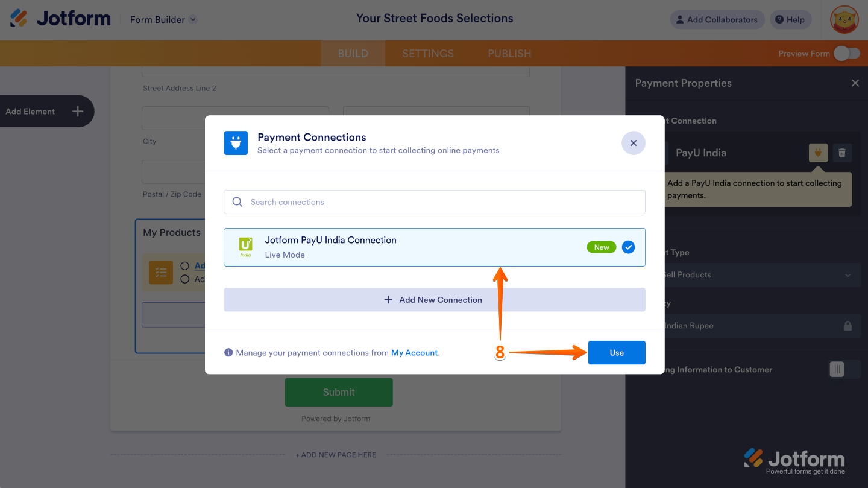Click the search magnifier in Payment Connections
This screenshot has width=868, height=488.
click(237, 201)
